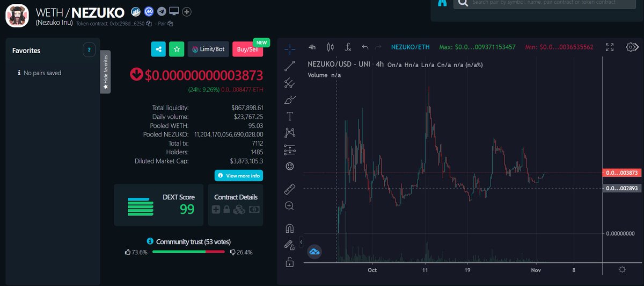Viewport: 644px width, 286px height.
Task: Vote thumbs up for community trust
Action: tap(128, 252)
